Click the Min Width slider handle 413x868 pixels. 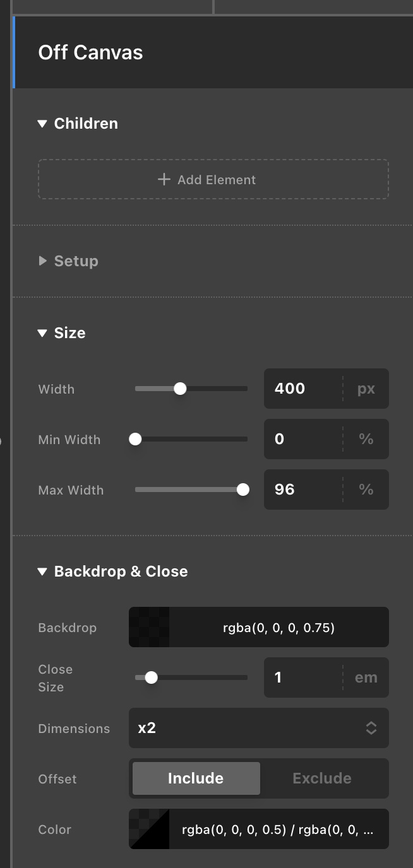tap(135, 439)
